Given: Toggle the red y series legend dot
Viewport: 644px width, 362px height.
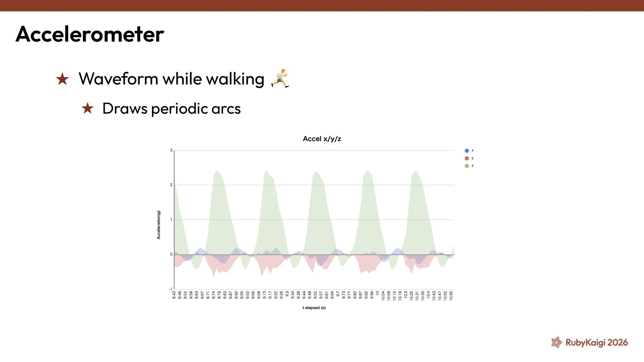Looking at the screenshot, I should coord(467,158).
